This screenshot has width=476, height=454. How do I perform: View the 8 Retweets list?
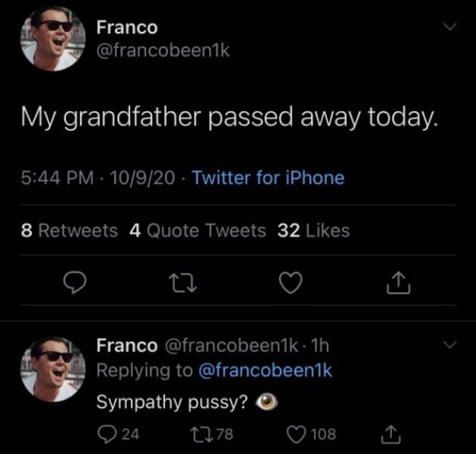tap(69, 231)
